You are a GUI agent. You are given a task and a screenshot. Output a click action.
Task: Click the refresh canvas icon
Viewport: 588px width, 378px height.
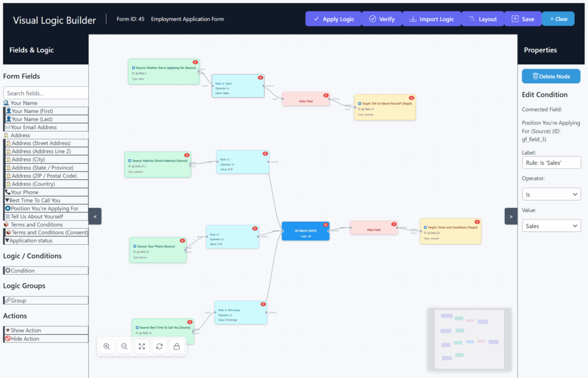160,346
